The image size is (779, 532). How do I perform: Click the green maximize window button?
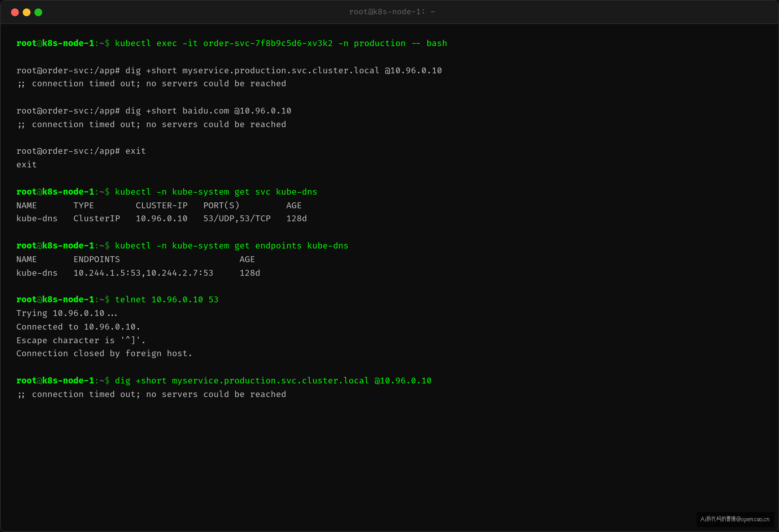click(38, 12)
